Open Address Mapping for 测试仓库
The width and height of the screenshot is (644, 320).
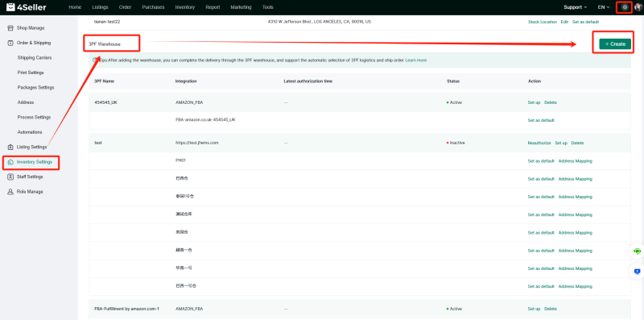click(x=575, y=214)
